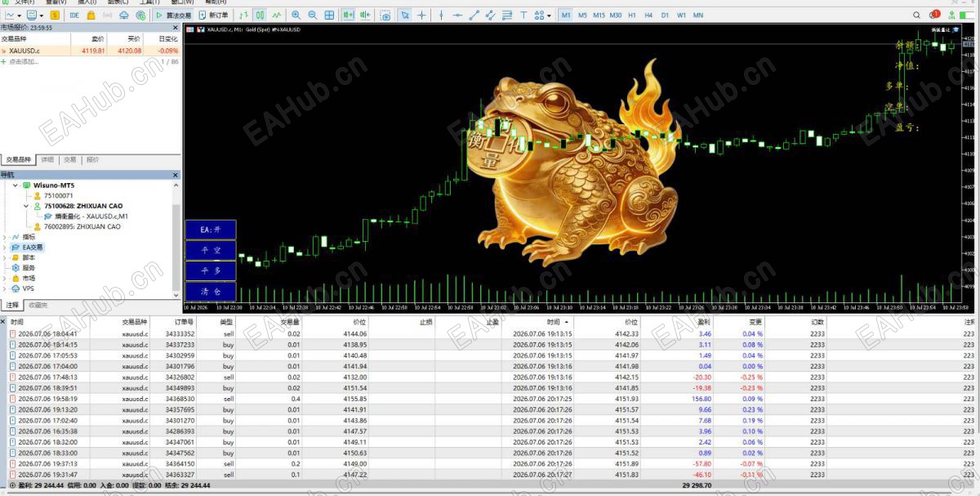Open the market lock icon in toolbar
Viewport: 980px width, 496px height.
pyautogui.click(x=91, y=15)
